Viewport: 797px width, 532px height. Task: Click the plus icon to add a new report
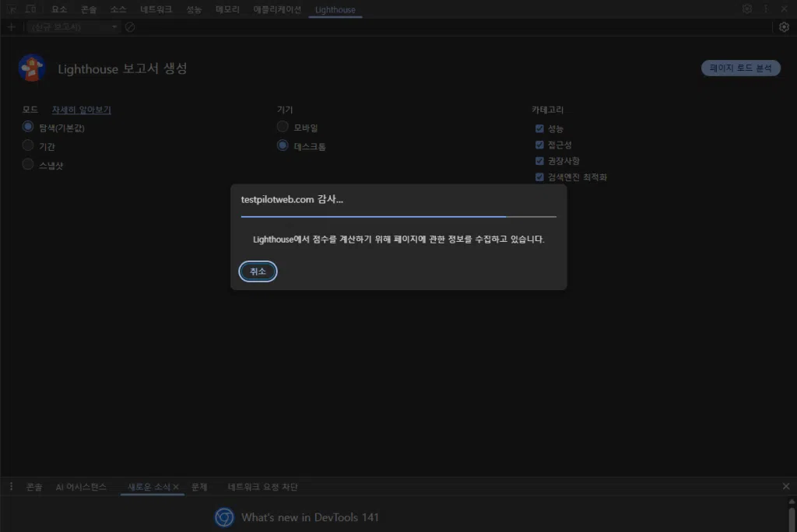point(11,26)
